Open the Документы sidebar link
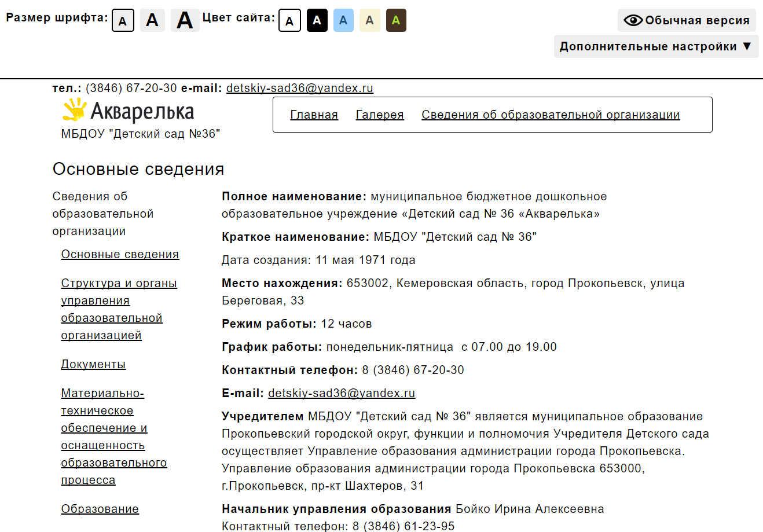 [x=93, y=364]
